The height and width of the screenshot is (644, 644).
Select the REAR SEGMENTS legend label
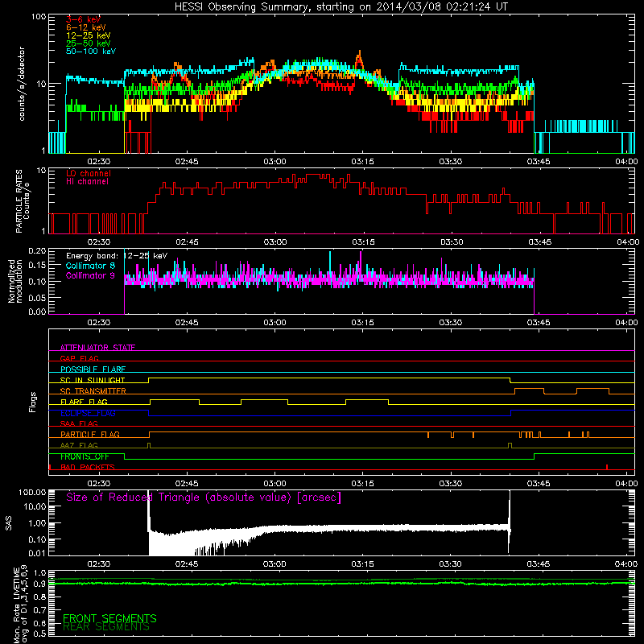106,627
